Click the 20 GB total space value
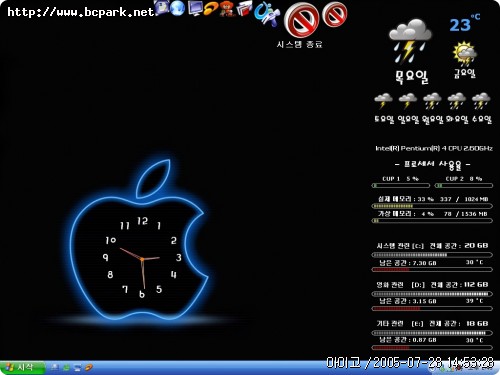Viewport: 500px width, 375px height. (x=476, y=246)
